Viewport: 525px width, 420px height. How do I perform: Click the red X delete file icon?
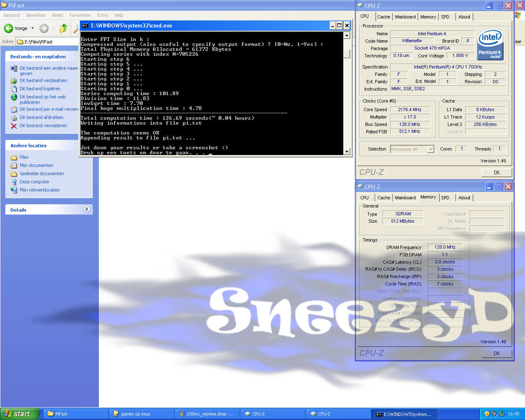[14, 126]
